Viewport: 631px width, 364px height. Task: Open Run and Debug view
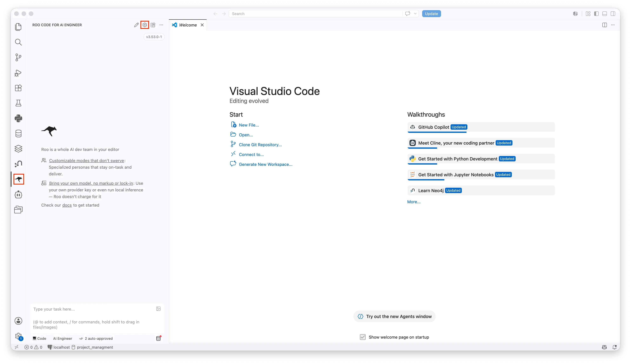point(18,73)
